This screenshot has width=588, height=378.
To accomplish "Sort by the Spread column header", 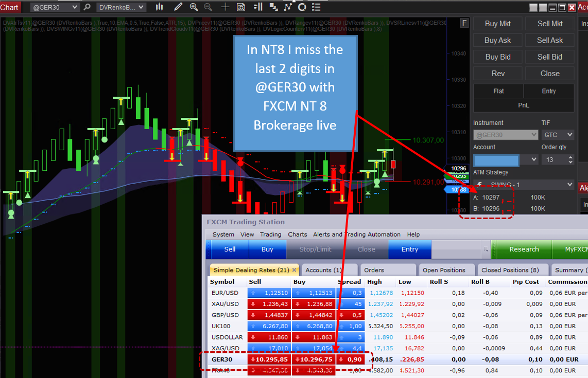I will click(350, 282).
